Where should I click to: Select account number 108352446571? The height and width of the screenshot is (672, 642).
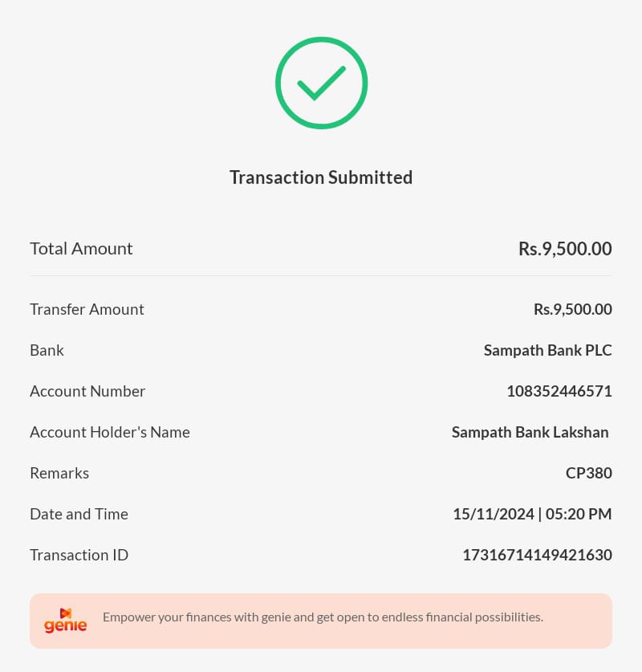tap(559, 392)
